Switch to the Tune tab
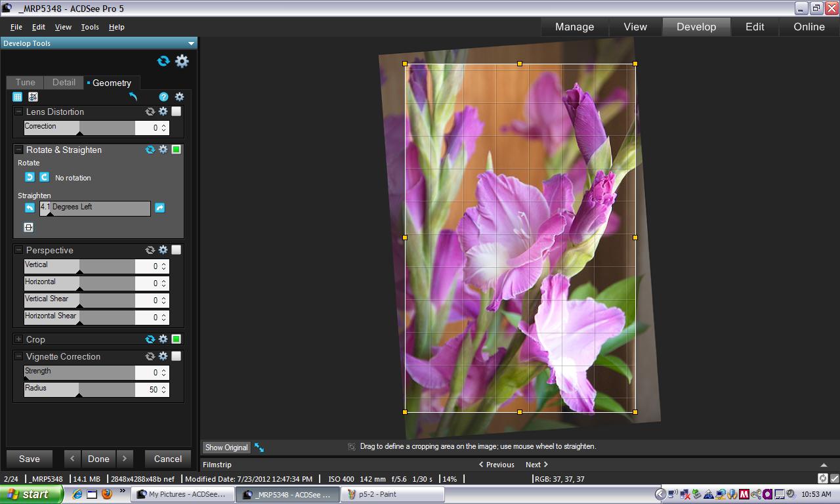 pyautogui.click(x=25, y=83)
